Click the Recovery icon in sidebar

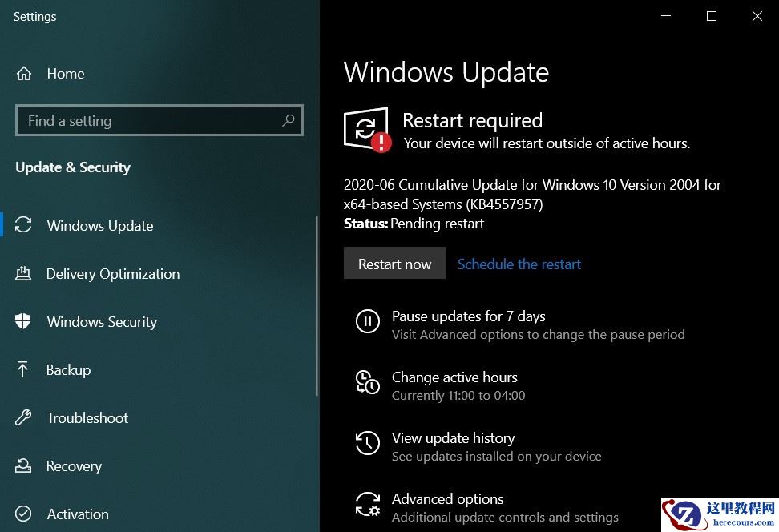24,465
